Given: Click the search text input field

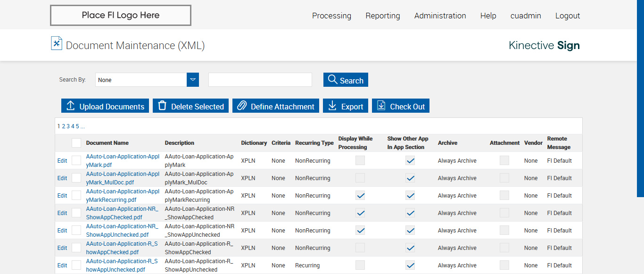Looking at the screenshot, I should point(260,80).
